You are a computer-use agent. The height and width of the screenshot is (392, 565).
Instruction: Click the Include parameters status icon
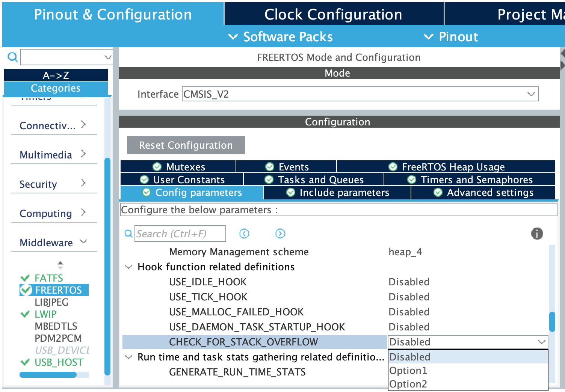pos(291,192)
